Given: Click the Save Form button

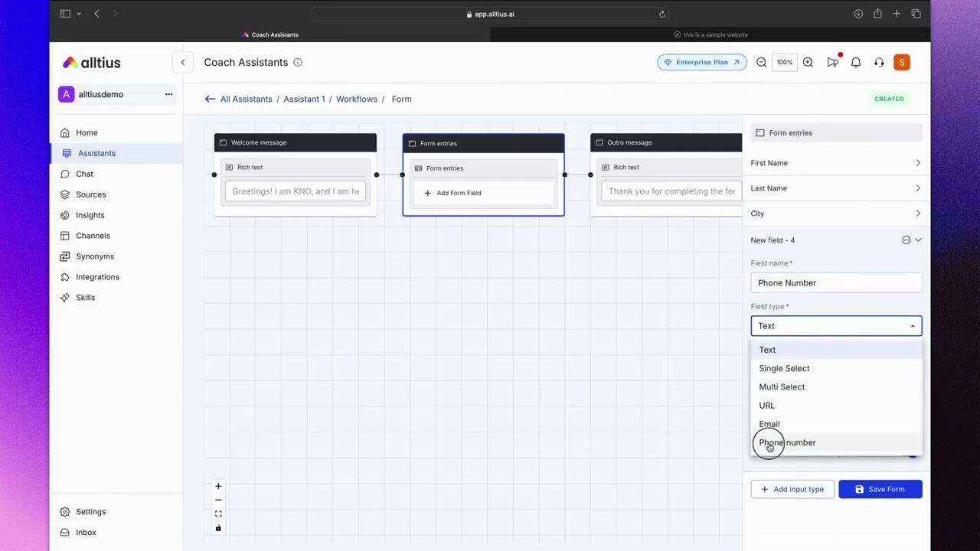Looking at the screenshot, I should click(880, 489).
